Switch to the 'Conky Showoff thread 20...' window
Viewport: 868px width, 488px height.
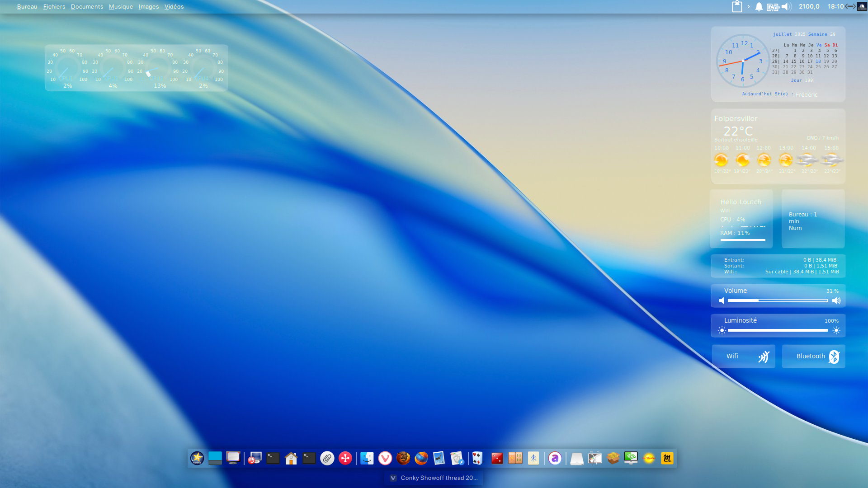(x=434, y=478)
